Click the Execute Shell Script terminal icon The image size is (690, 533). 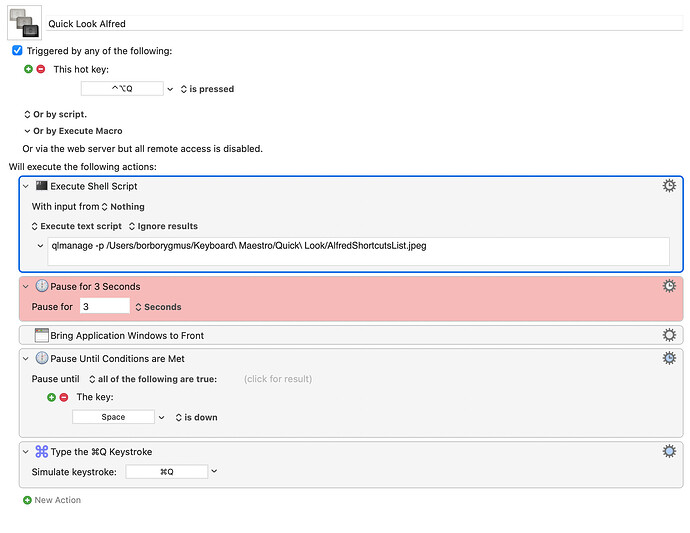[42, 186]
